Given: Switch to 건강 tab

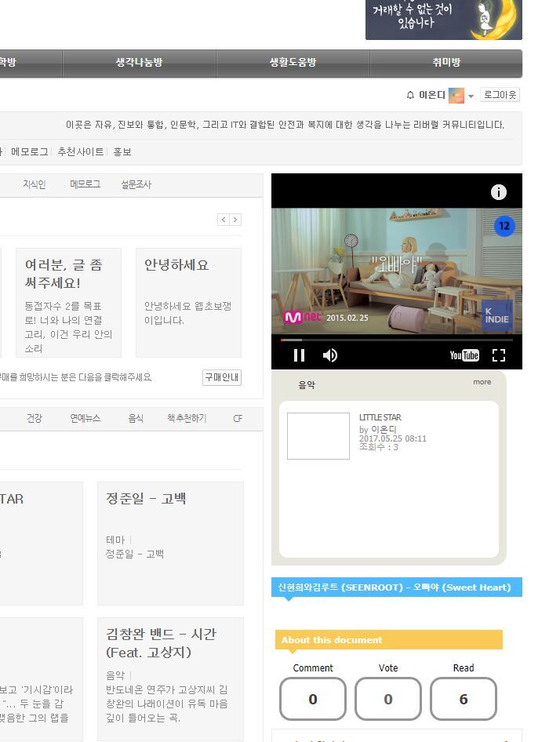Looking at the screenshot, I should (34, 418).
